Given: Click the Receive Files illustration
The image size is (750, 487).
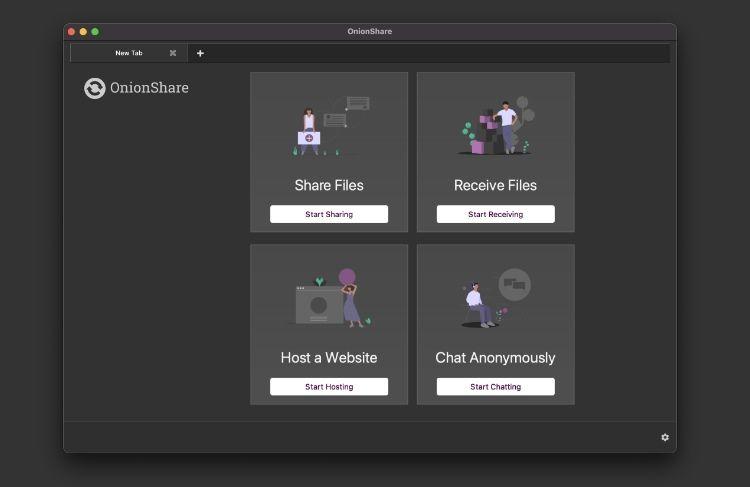Looking at the screenshot, I should click(x=496, y=127).
